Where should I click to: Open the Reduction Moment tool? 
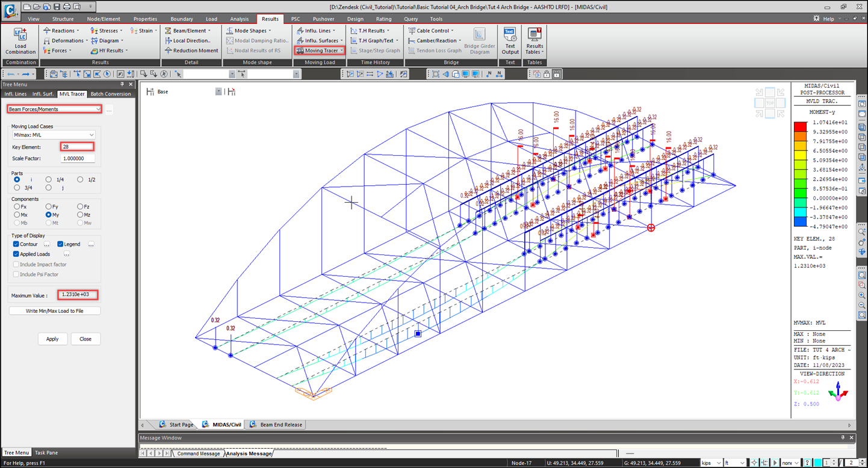191,51
